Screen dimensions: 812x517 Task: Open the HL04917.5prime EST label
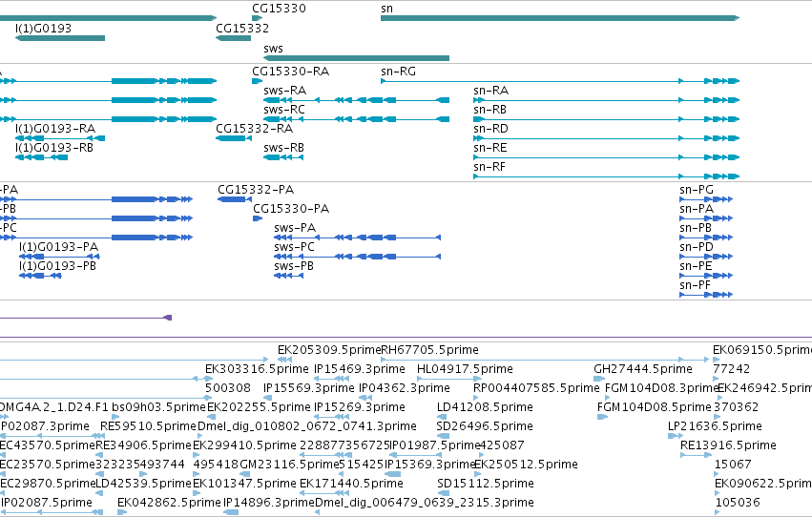(465, 369)
